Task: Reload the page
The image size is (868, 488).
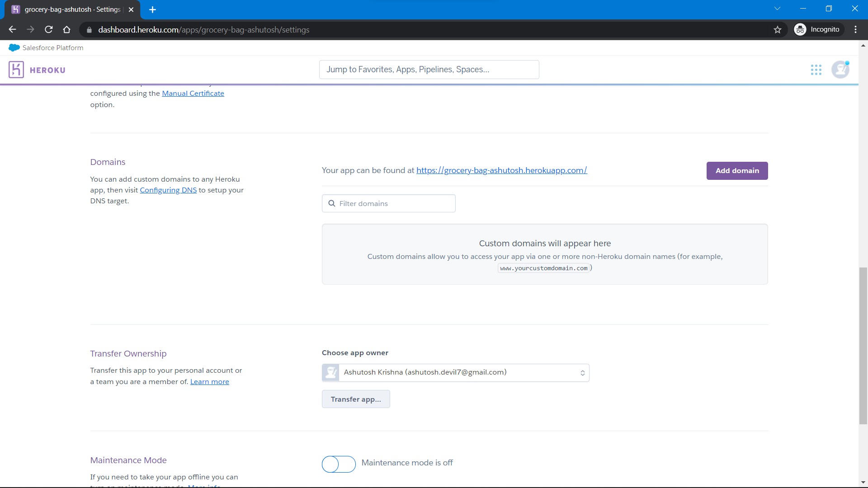Action: (x=49, y=30)
